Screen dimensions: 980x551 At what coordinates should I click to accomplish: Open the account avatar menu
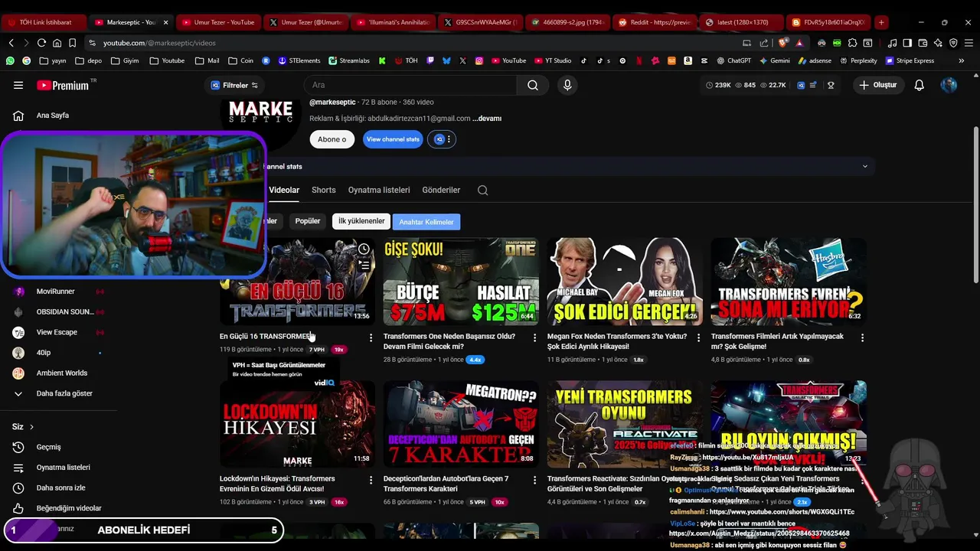[949, 85]
